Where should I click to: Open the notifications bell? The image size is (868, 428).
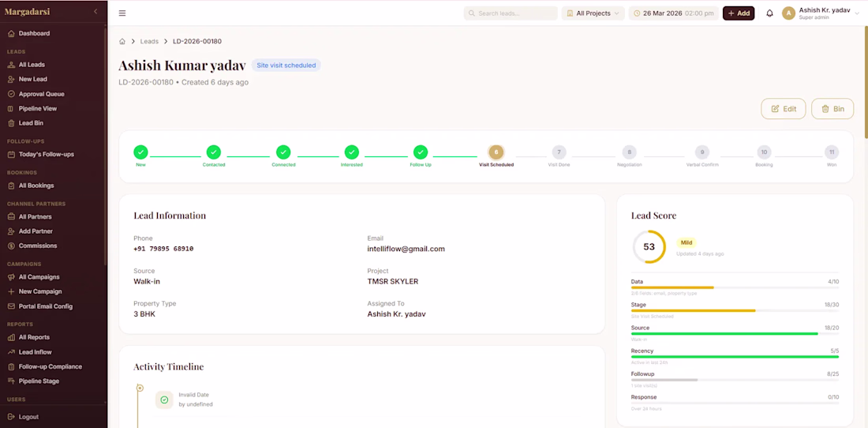[x=769, y=13]
